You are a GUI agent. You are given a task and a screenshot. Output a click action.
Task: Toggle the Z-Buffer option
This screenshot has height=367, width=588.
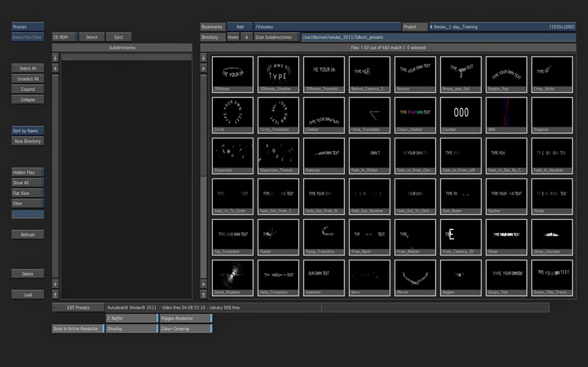(132, 318)
